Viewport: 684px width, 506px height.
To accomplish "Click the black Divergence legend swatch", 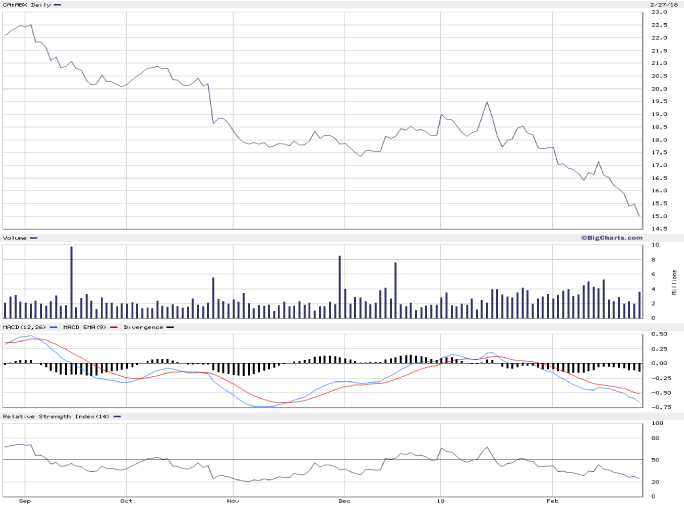I will pos(170,327).
